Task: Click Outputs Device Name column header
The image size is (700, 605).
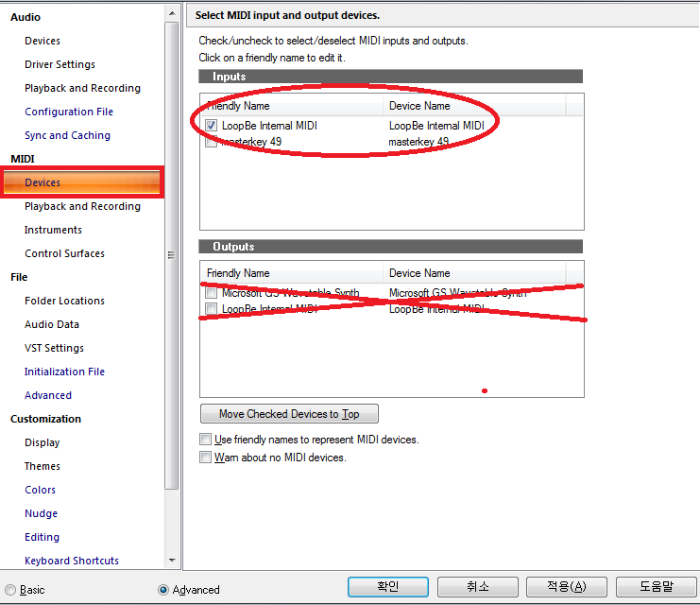Action: (474, 273)
